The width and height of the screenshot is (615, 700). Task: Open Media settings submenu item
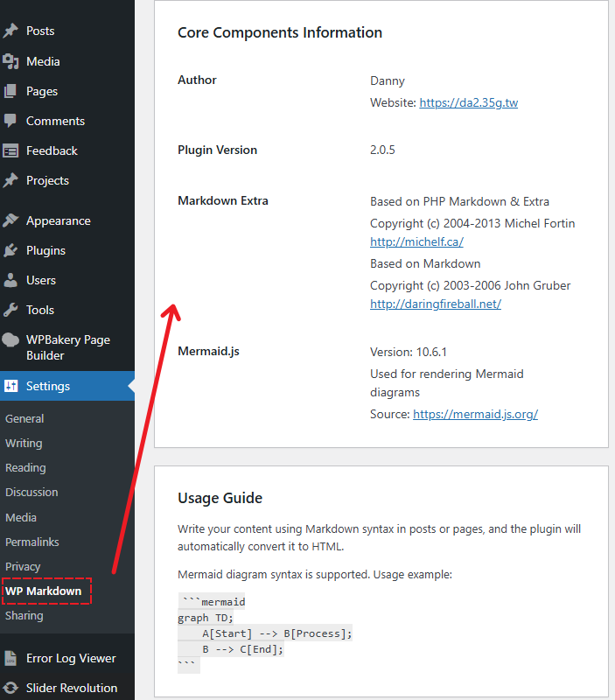[21, 517]
